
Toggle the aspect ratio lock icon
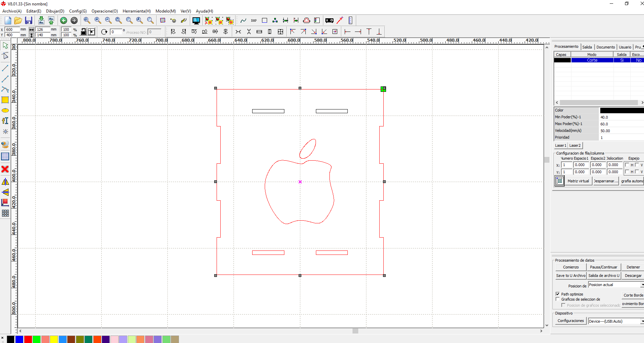pos(84,32)
